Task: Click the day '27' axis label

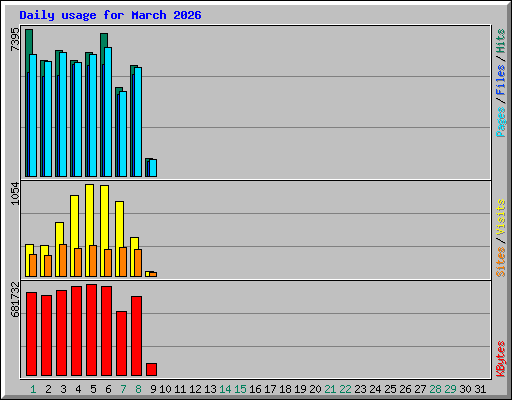Action: [x=420, y=389]
